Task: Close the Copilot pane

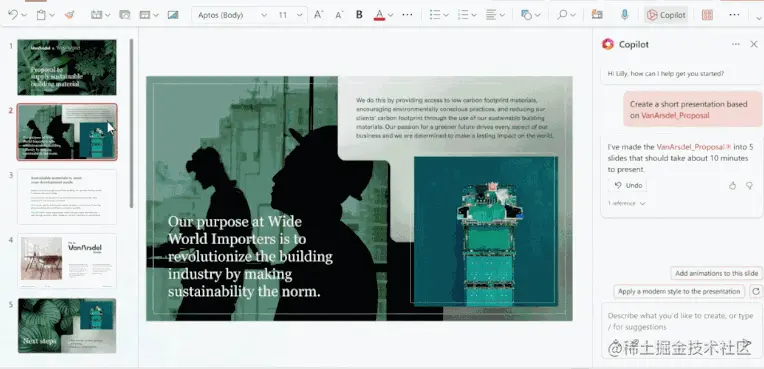Action: [x=754, y=44]
